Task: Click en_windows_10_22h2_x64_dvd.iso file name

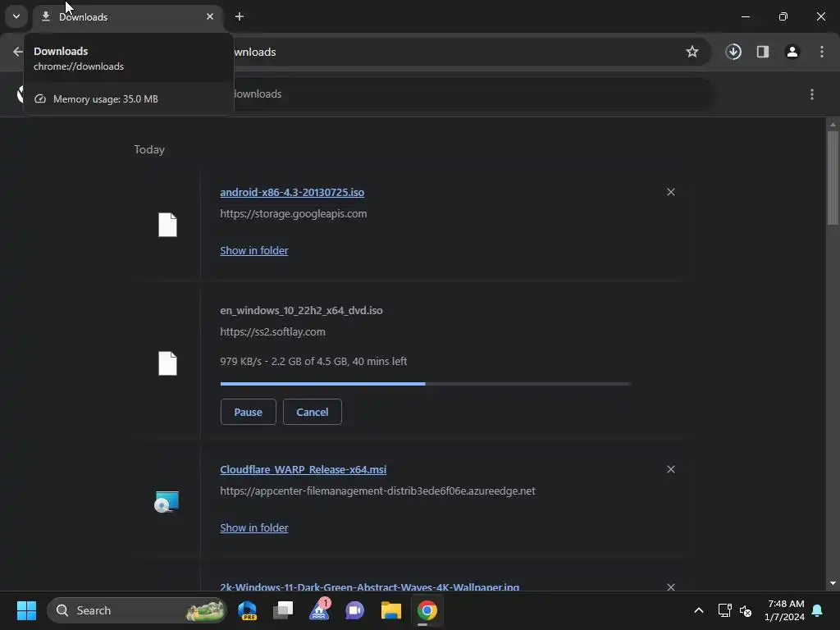Action: 301,311
